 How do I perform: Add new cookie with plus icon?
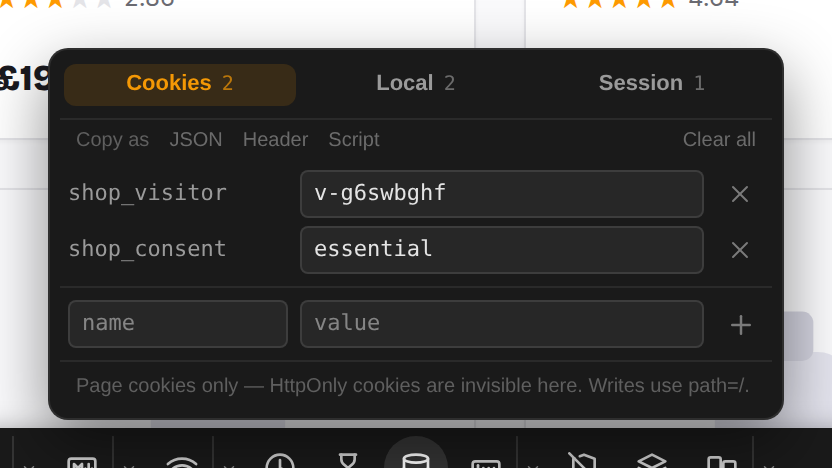[741, 325]
